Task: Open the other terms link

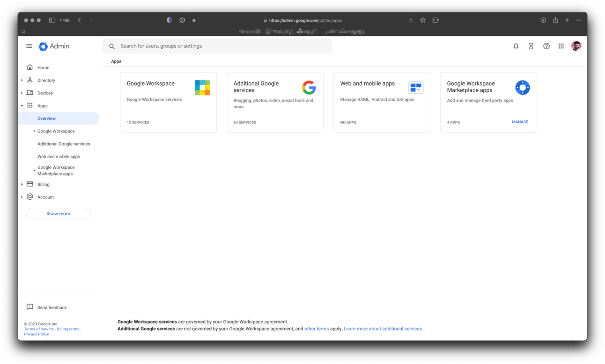Action: [x=317, y=329]
